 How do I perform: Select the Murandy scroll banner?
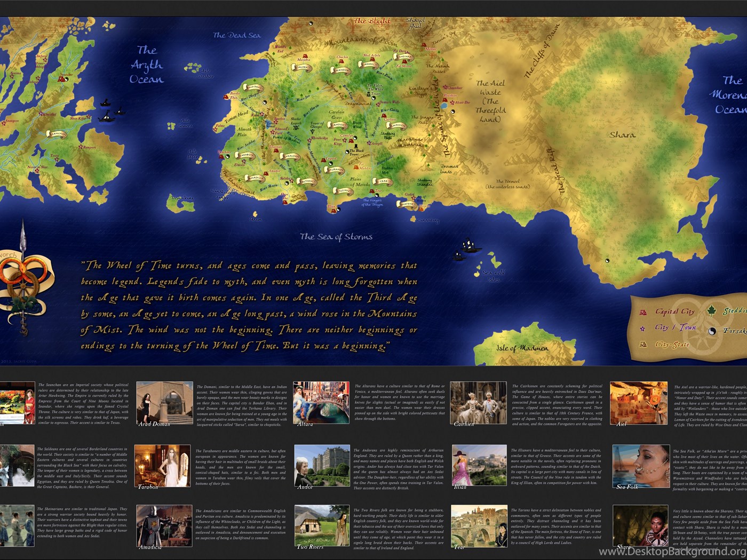click(x=335, y=170)
